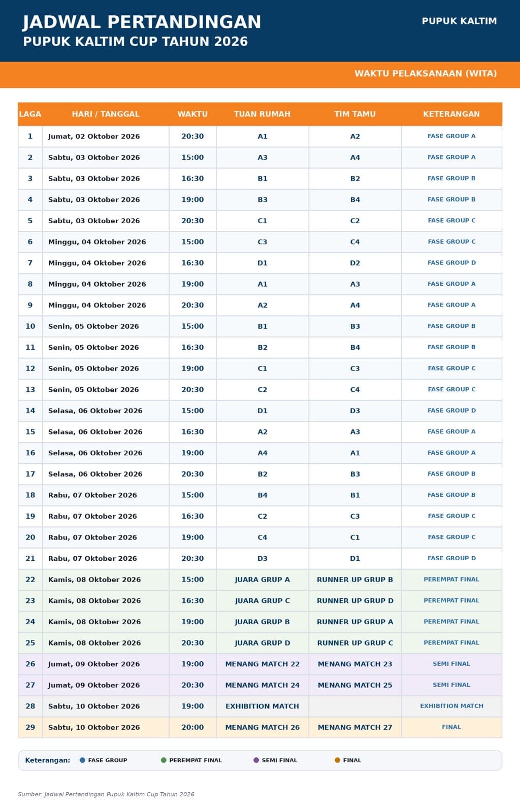Click WAKTU PELAKSANAAN (WITA) in orange bar
The height and width of the screenshot is (812, 520).
click(426, 74)
